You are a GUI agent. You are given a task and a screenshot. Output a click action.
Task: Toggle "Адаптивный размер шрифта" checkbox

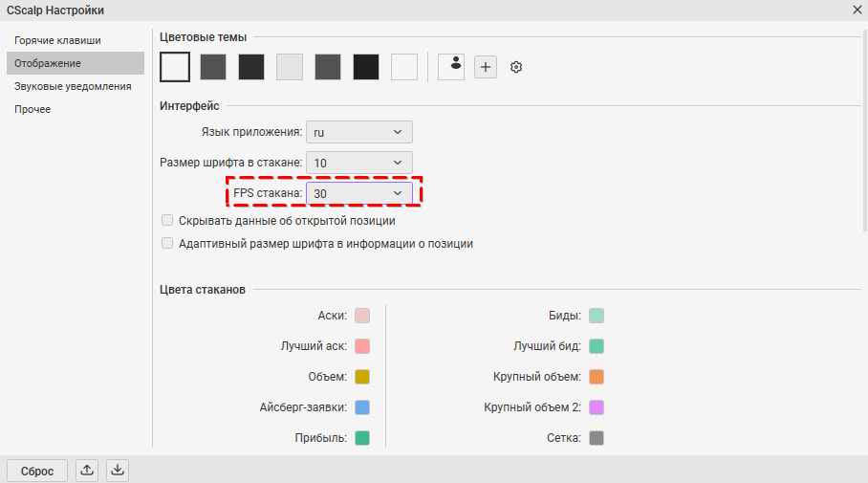(167, 243)
